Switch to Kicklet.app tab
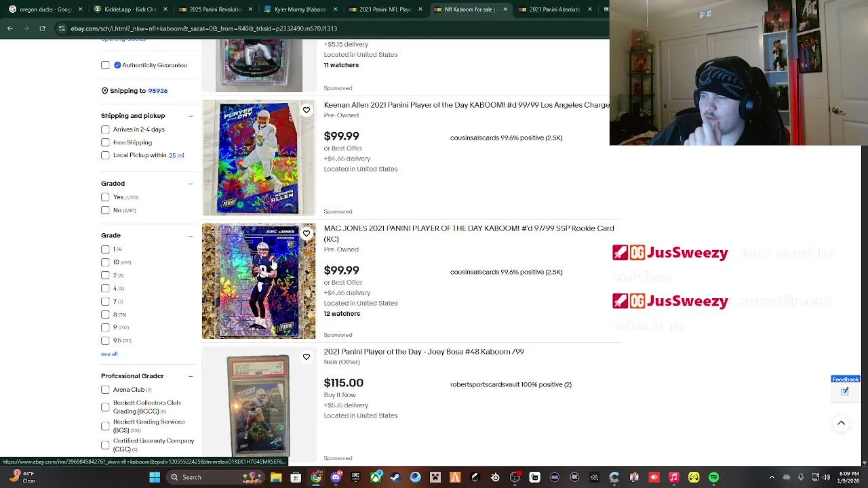This screenshot has width=868, height=488. 132,9
